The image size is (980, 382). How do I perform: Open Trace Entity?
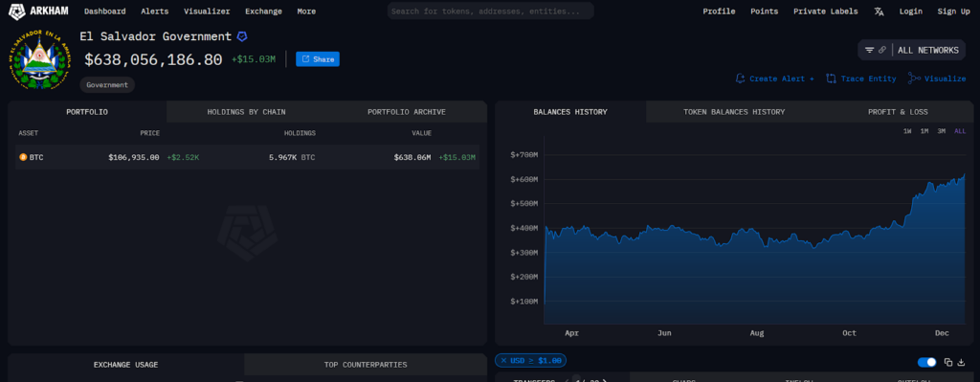(x=861, y=79)
